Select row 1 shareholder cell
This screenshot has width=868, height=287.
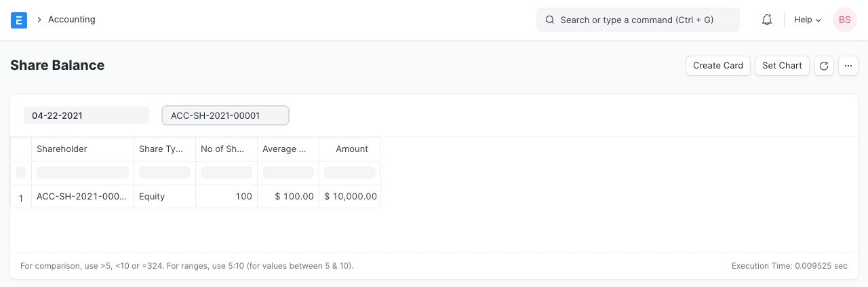coord(82,197)
